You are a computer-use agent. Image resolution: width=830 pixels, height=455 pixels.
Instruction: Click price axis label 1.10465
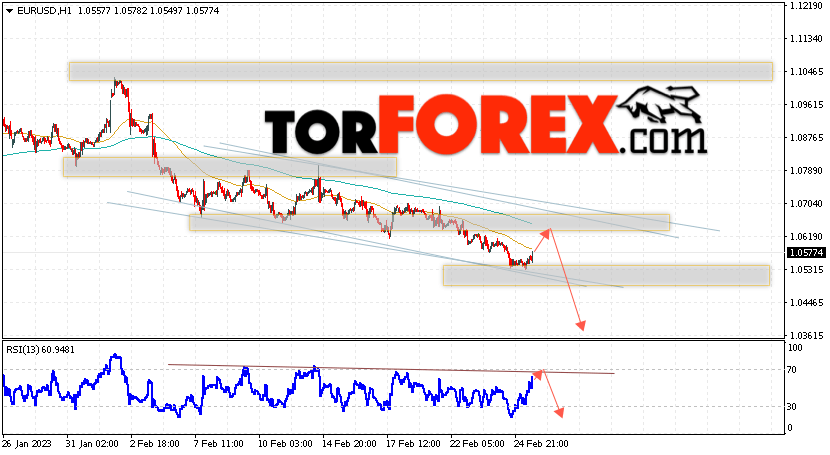(806, 71)
